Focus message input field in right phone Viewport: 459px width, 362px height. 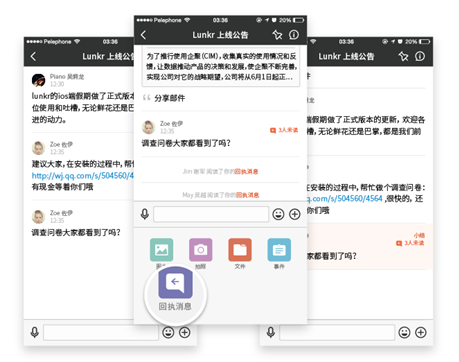click(x=337, y=332)
